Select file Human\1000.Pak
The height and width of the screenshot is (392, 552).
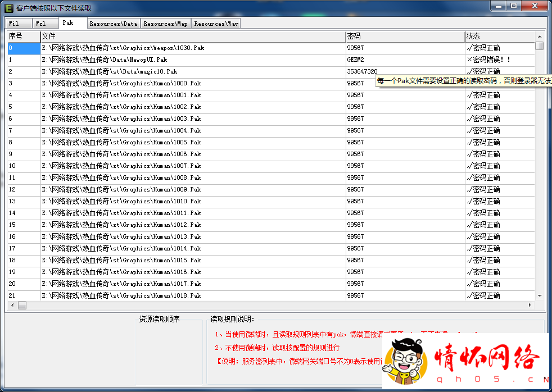point(193,83)
